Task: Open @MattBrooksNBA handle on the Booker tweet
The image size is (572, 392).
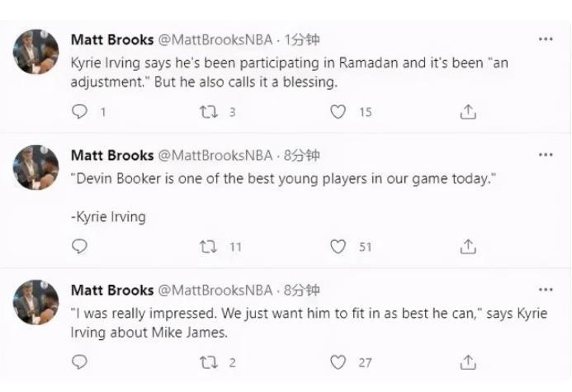Action: click(x=214, y=155)
